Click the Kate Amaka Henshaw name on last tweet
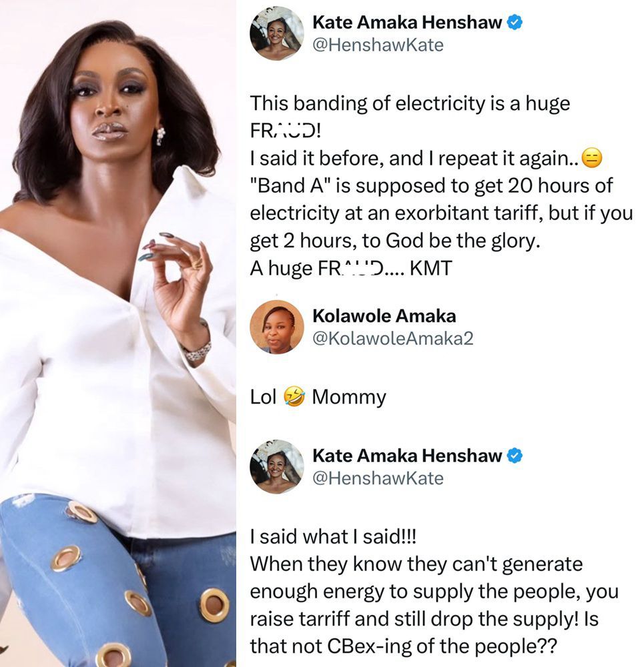This screenshot has height=667, width=644. (407, 456)
